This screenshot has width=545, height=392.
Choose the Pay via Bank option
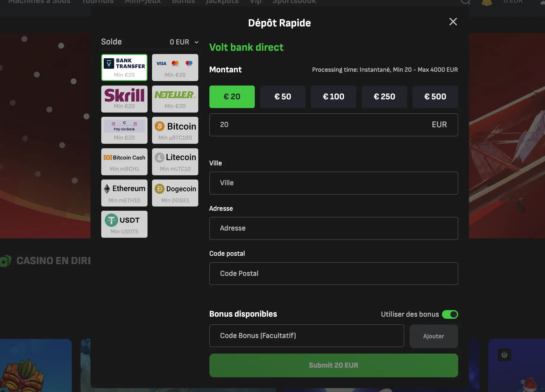point(124,130)
